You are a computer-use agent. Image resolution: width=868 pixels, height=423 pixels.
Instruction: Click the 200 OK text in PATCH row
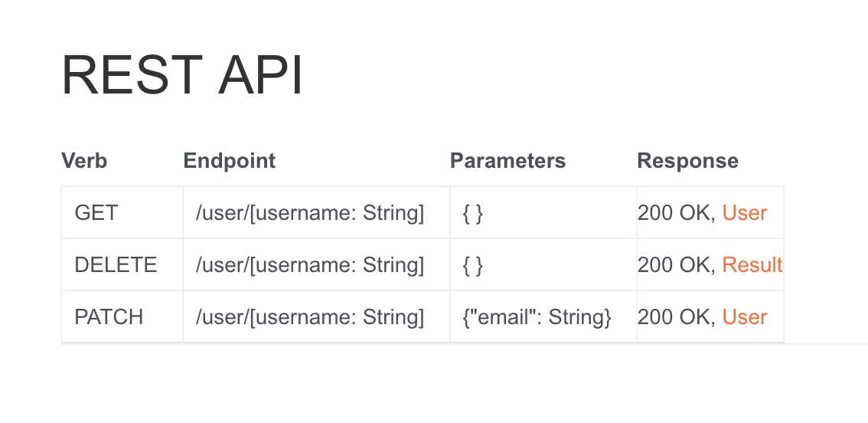coord(675,316)
